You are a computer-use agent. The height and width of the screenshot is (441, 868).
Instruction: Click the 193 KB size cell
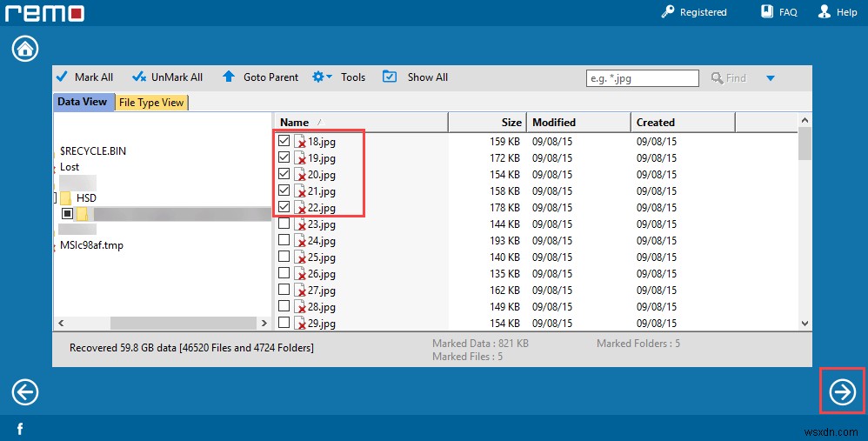pyautogui.click(x=504, y=241)
